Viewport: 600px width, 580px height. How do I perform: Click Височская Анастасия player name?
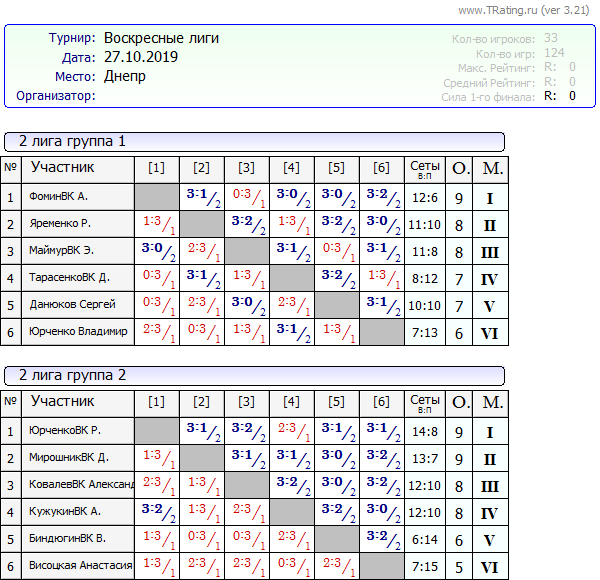point(81,565)
